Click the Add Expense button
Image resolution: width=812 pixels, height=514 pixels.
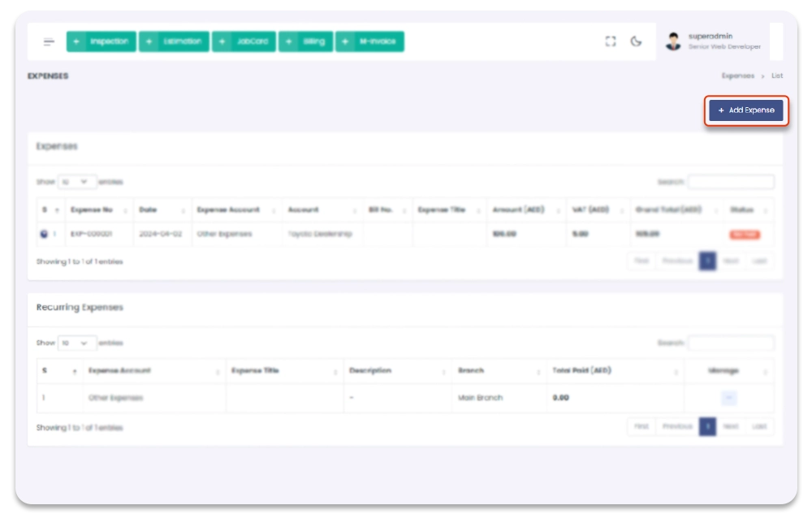coord(745,110)
